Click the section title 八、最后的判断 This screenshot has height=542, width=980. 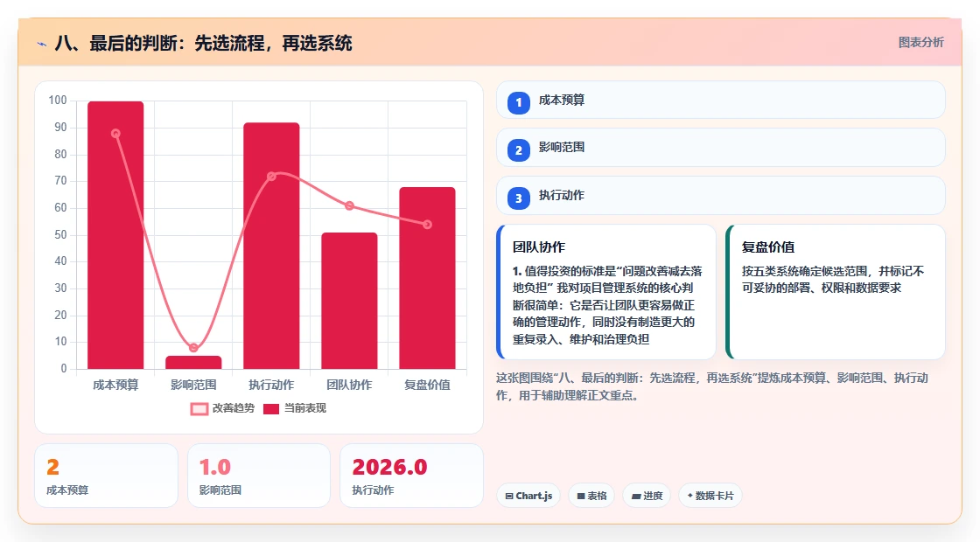click(x=204, y=43)
